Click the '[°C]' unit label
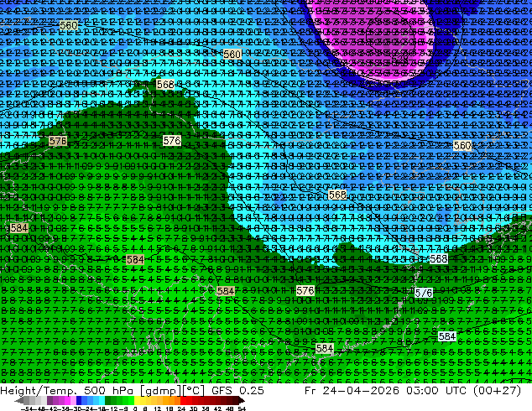The height and width of the screenshot is (411, 532). pos(194,391)
